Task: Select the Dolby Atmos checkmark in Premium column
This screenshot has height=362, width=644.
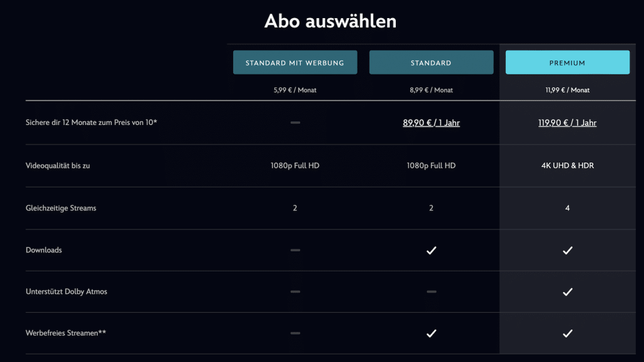Action: click(567, 291)
